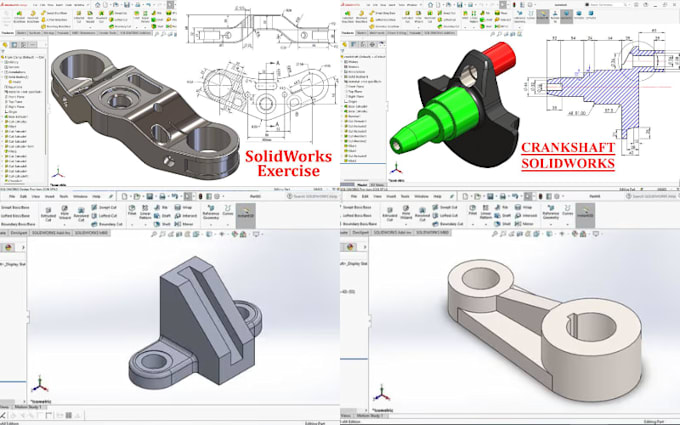Switch to DimXpert tab in the gray bracket window
The width and height of the screenshot is (680, 425).
(19, 233)
